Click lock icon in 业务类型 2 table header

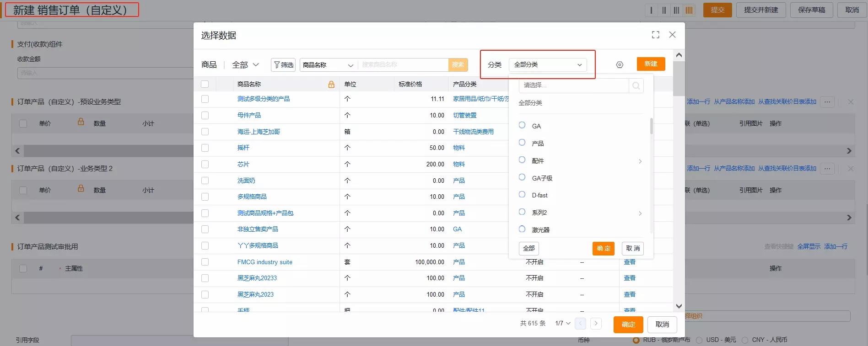click(x=81, y=188)
